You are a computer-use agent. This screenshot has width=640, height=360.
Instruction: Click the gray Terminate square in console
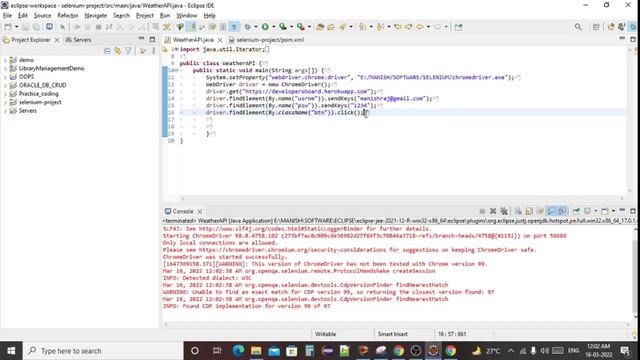coord(482,211)
